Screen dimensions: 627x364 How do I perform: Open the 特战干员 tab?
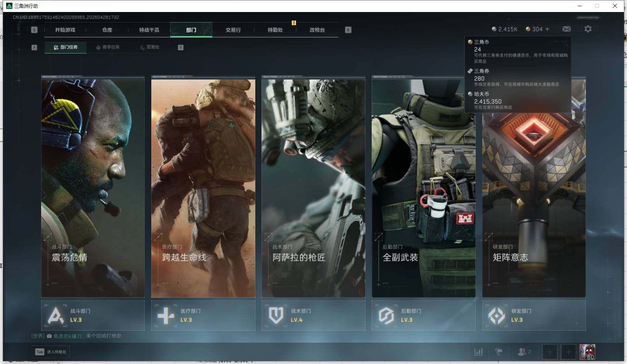149,30
